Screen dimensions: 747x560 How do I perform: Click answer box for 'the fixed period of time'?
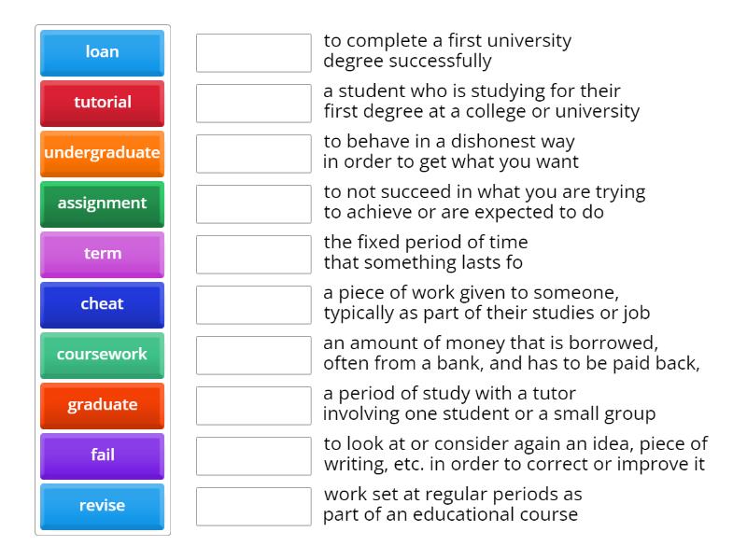(254, 255)
